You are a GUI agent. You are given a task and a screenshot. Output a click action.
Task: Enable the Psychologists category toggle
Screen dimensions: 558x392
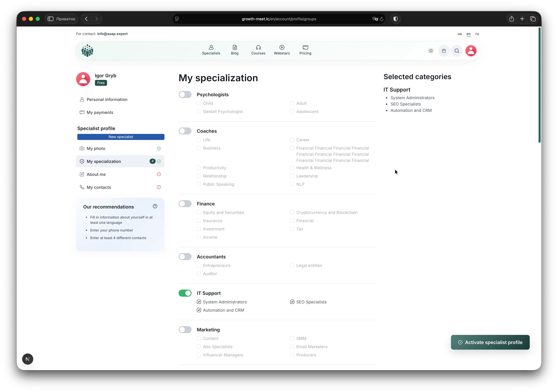(x=185, y=94)
